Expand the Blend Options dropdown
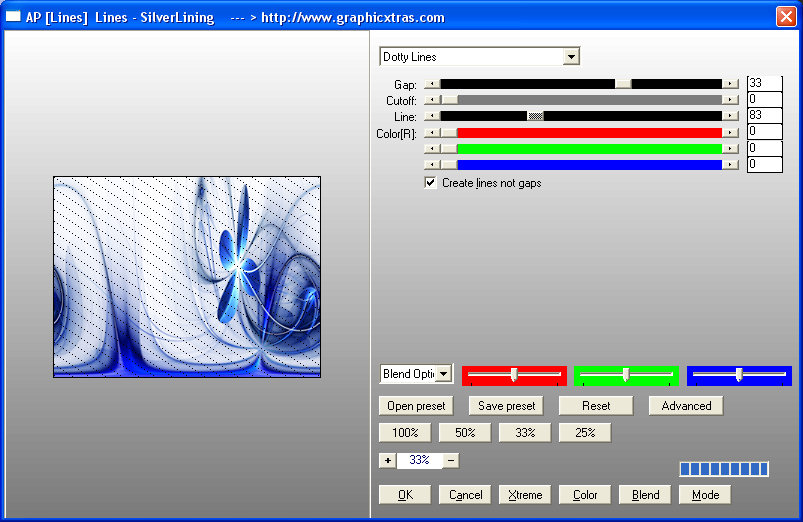 [443, 374]
